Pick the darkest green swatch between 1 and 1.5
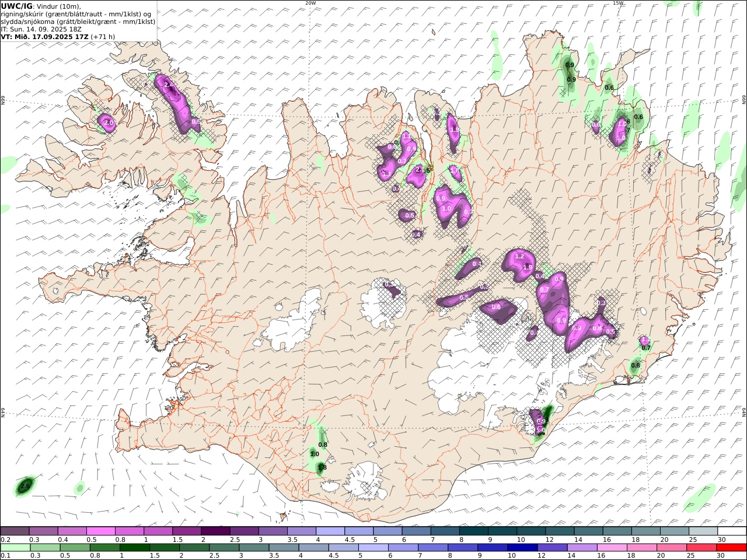The width and height of the screenshot is (747, 560). [x=135, y=547]
